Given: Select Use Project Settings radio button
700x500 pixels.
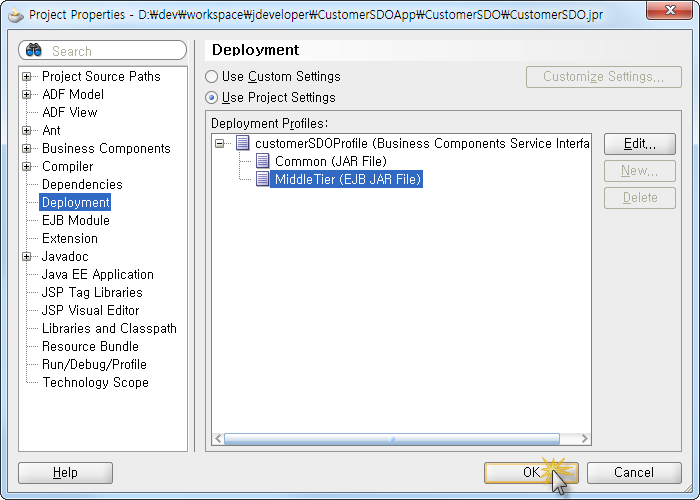Looking at the screenshot, I should coord(211,97).
